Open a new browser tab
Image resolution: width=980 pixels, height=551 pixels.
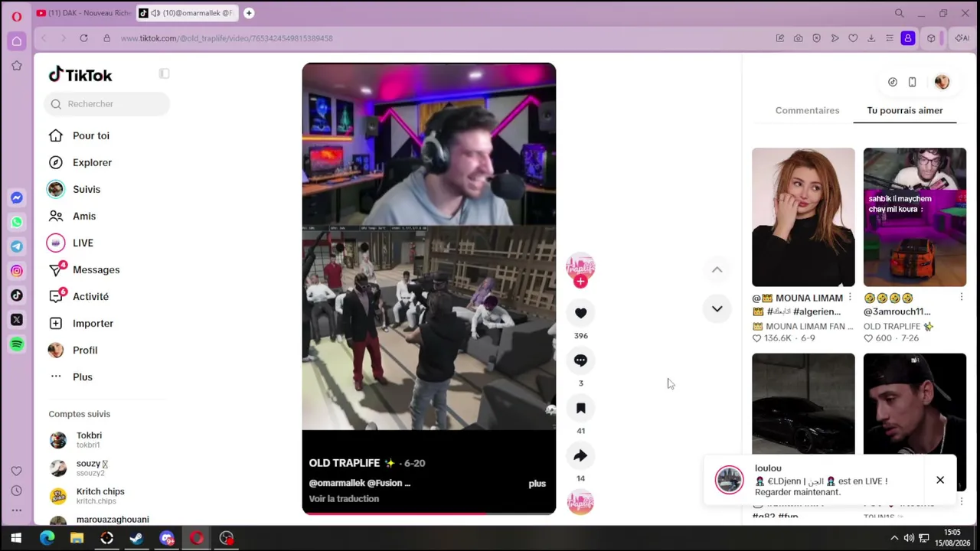[249, 13]
